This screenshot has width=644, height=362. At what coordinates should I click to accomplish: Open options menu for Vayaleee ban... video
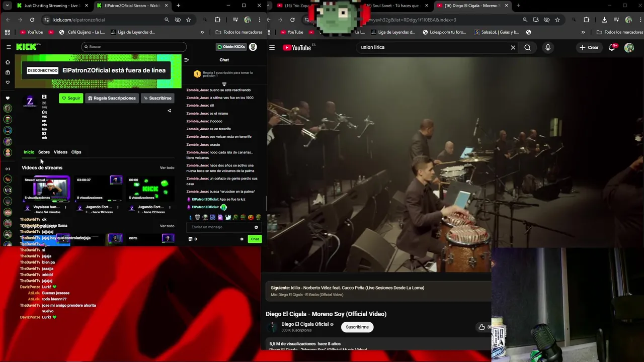click(x=65, y=207)
